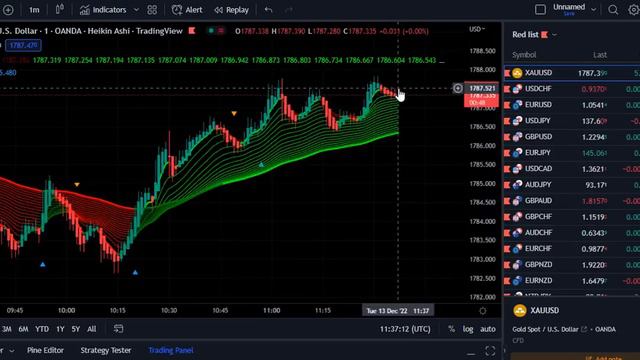Toggle log scale mode
The width and height of the screenshot is (640, 360).
[468, 329]
